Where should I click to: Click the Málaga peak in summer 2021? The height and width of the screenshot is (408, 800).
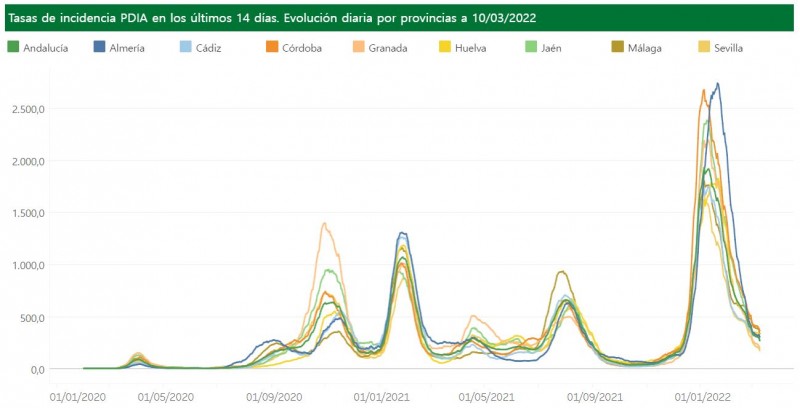562,271
